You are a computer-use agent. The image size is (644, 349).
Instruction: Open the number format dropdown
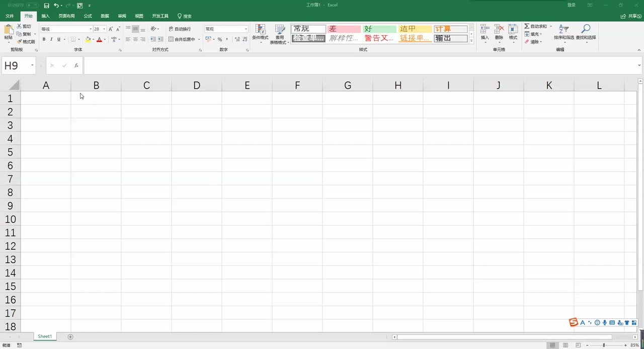[246, 29]
